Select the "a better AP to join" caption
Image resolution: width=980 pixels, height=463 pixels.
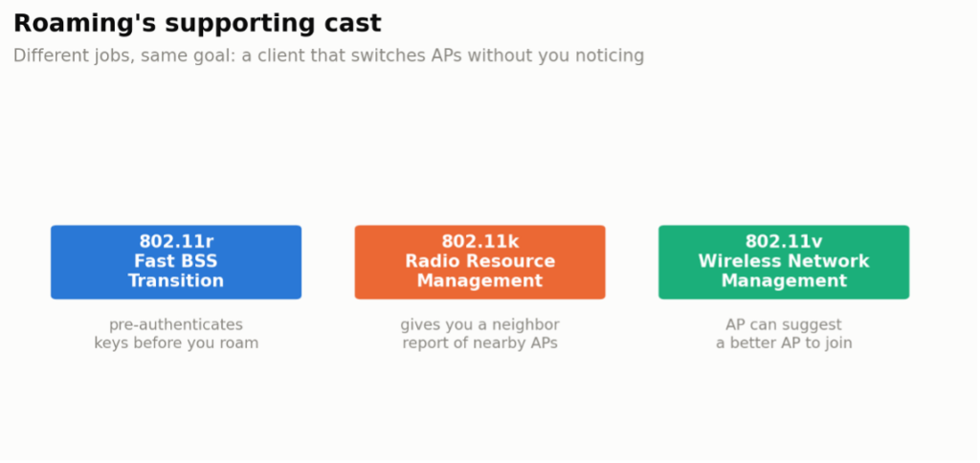click(784, 343)
